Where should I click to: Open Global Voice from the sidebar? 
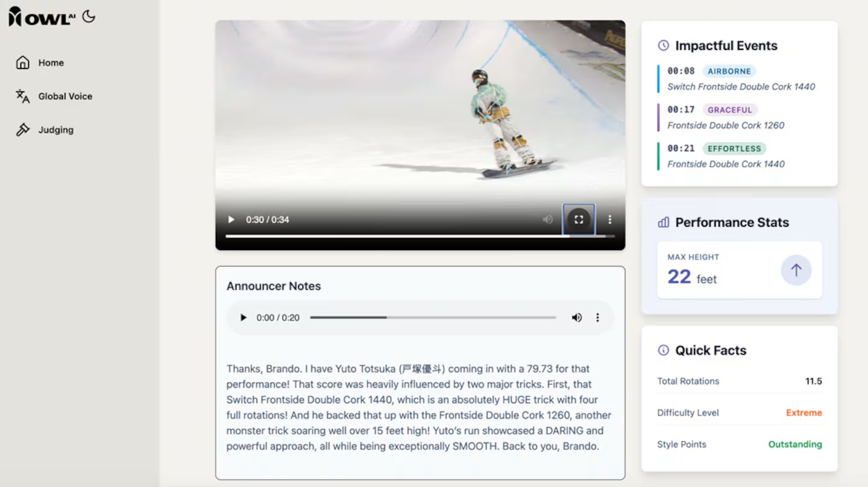[x=64, y=96]
